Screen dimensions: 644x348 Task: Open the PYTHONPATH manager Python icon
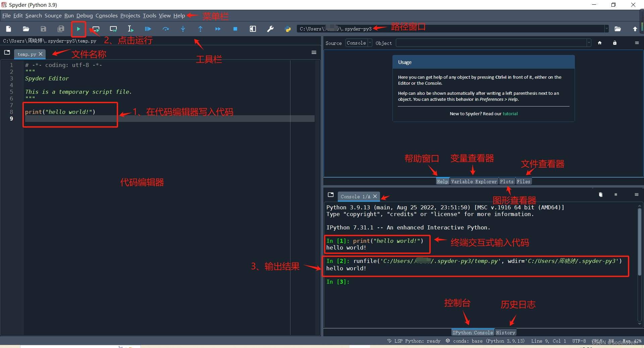tap(288, 29)
